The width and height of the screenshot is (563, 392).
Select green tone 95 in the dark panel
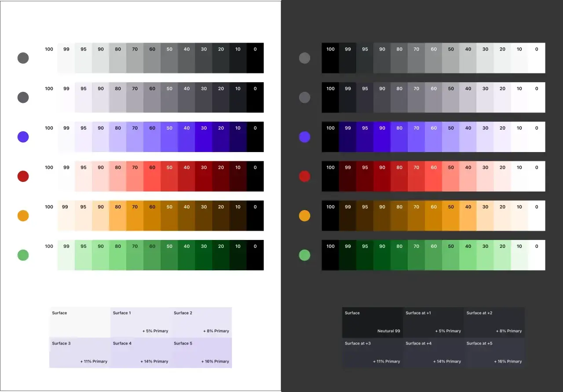365,255
